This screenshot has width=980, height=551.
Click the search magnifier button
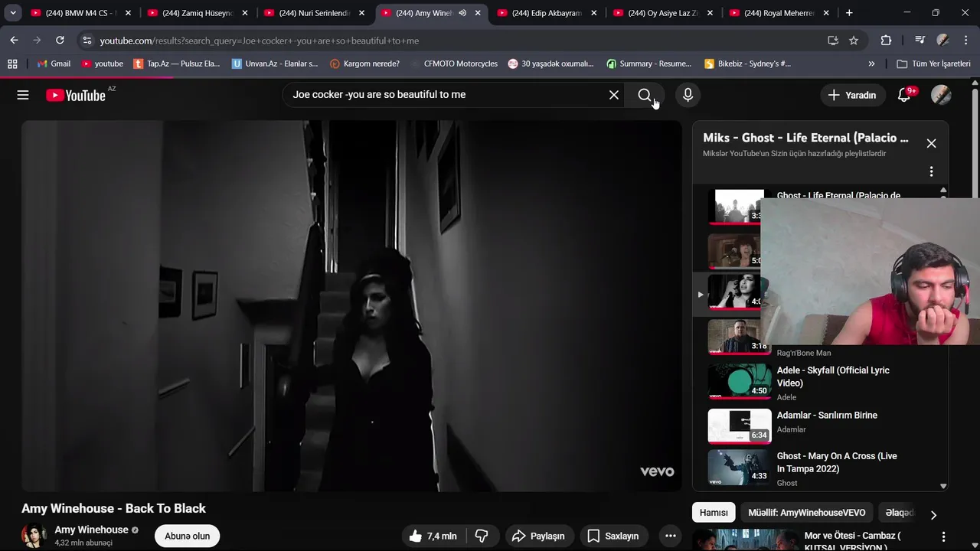(x=645, y=95)
